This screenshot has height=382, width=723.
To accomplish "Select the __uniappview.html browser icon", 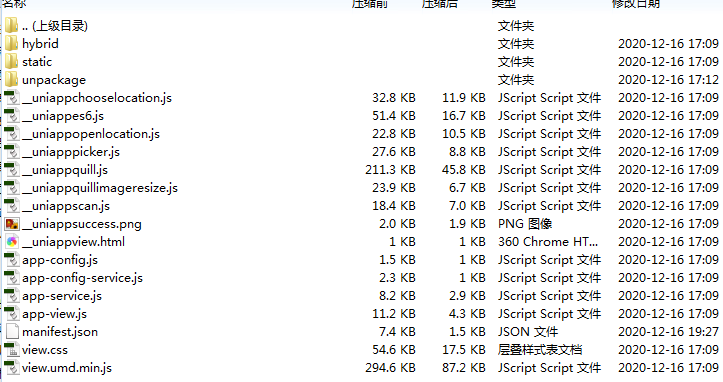I will (x=12, y=242).
